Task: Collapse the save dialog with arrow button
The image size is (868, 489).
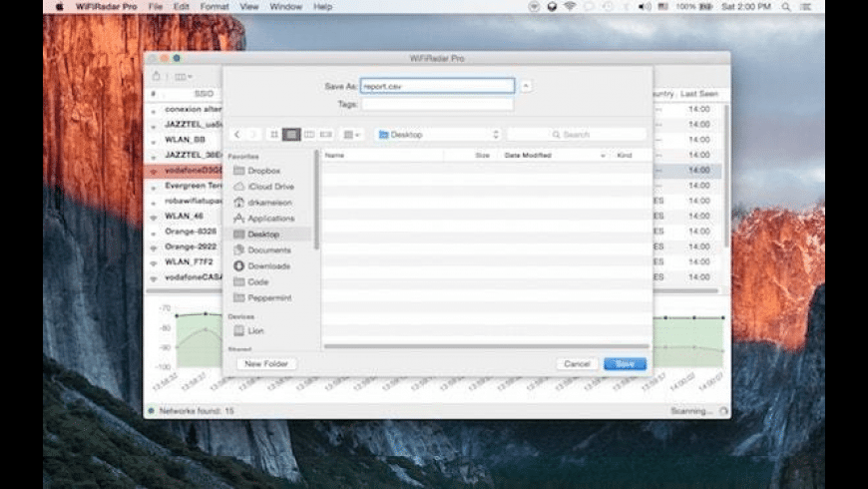Action: [x=527, y=86]
